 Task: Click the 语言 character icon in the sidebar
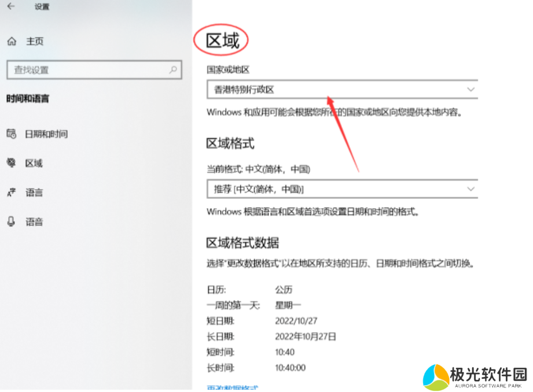coord(12,193)
